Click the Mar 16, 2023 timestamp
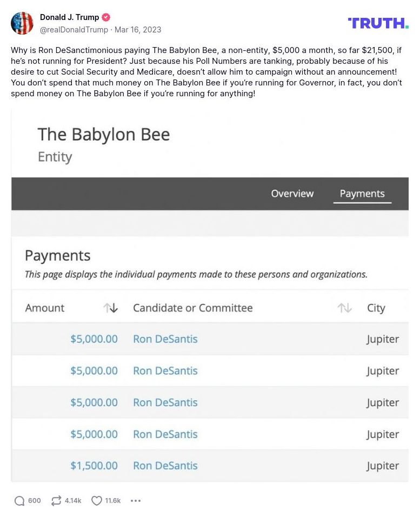Viewport: 420px width, 517px height. coord(137,29)
